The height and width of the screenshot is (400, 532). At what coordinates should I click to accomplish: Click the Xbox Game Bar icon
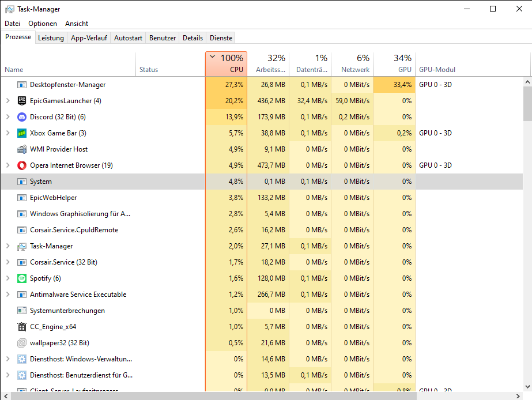pyautogui.click(x=22, y=133)
